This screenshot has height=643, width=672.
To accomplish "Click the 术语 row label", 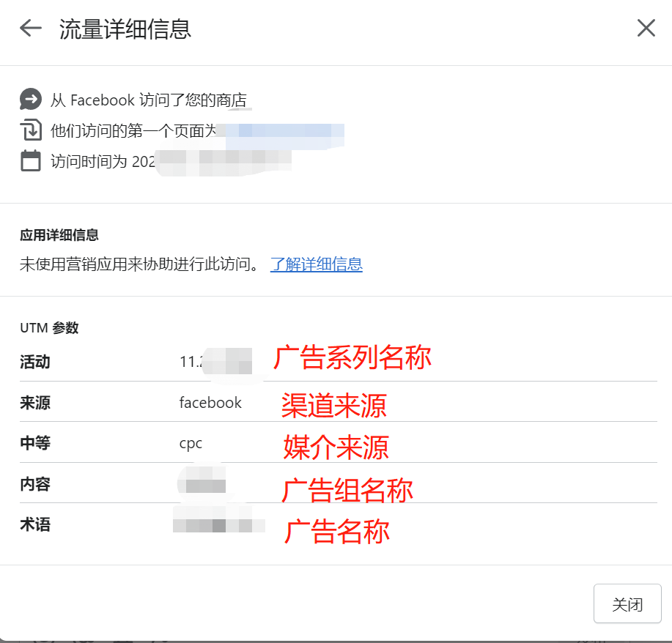I will pyautogui.click(x=35, y=524).
